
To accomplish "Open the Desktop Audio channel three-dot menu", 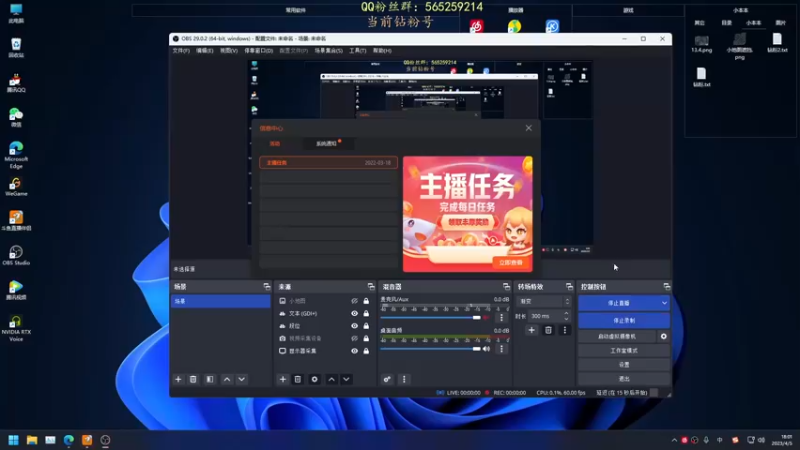I will click(502, 349).
